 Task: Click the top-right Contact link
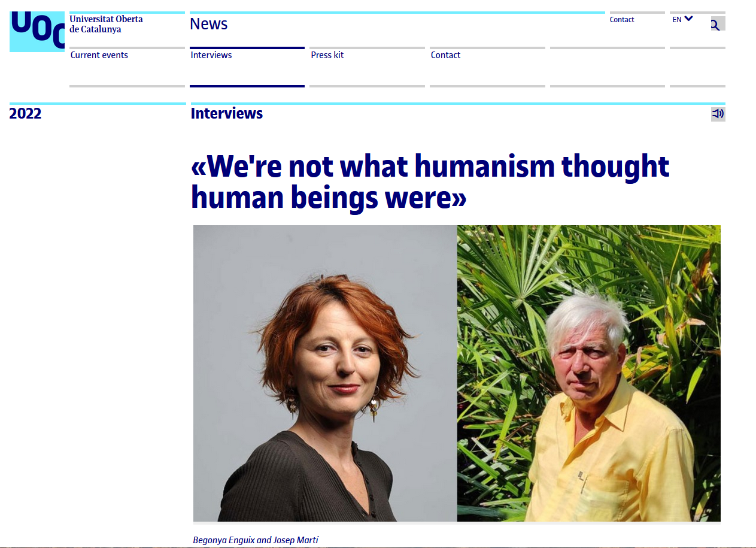[x=622, y=20]
